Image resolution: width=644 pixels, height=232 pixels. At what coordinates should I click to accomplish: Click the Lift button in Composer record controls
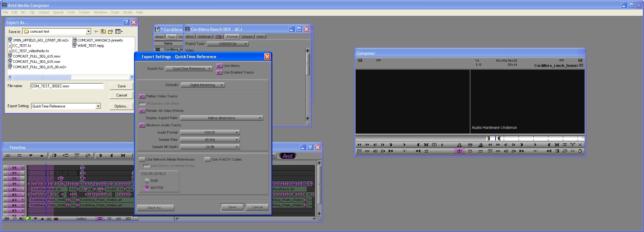pyautogui.click(x=573, y=145)
